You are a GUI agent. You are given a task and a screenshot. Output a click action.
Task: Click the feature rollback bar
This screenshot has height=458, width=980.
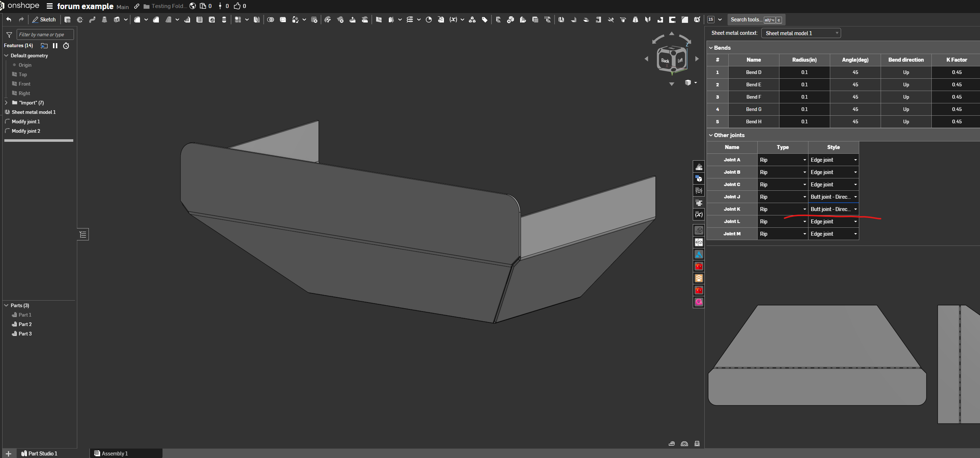[x=38, y=140]
